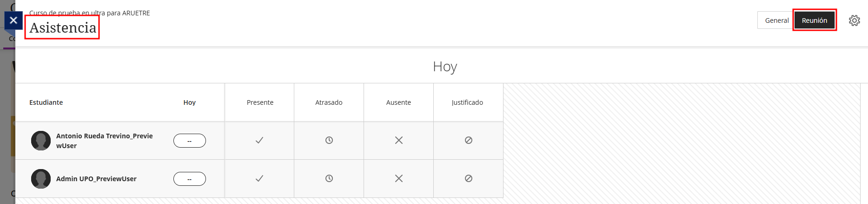Click Antonio Rueda Trevino's avatar
This screenshot has width=868, height=204.
point(41,141)
